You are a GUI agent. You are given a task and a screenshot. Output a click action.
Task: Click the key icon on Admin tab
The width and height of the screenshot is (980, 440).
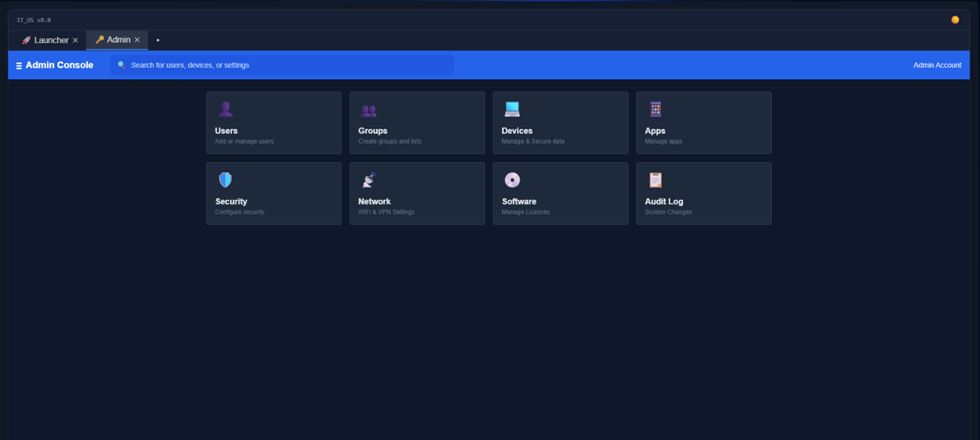(99, 40)
